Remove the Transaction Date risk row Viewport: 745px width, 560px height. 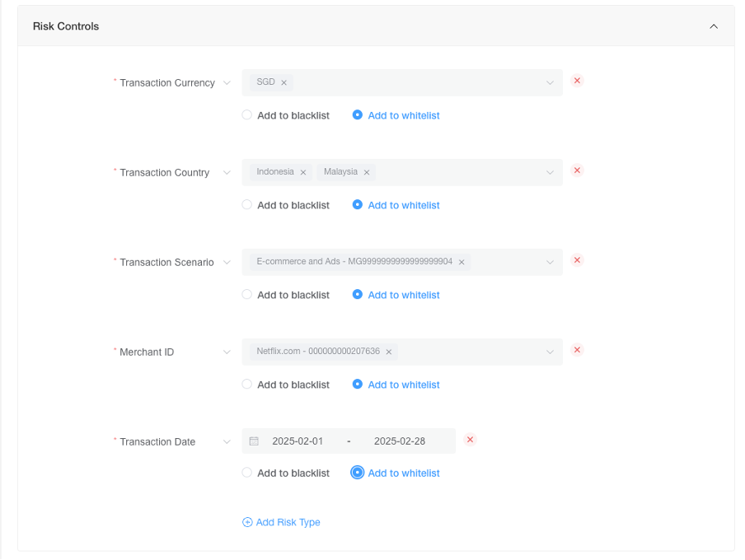[470, 440]
